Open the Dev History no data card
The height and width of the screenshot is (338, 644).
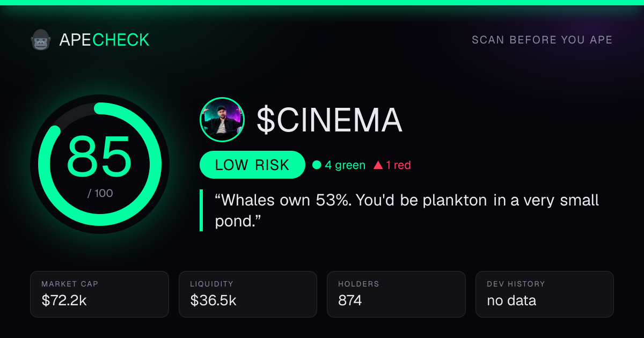(545, 294)
